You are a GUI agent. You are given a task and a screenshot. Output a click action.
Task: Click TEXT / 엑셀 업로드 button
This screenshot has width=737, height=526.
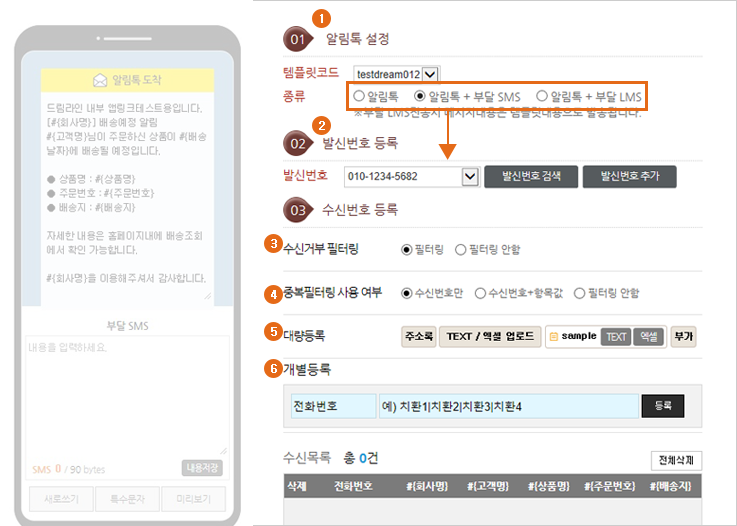point(491,337)
